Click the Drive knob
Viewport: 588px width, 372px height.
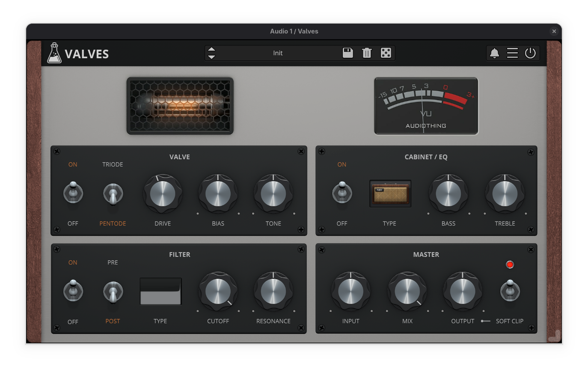(163, 194)
